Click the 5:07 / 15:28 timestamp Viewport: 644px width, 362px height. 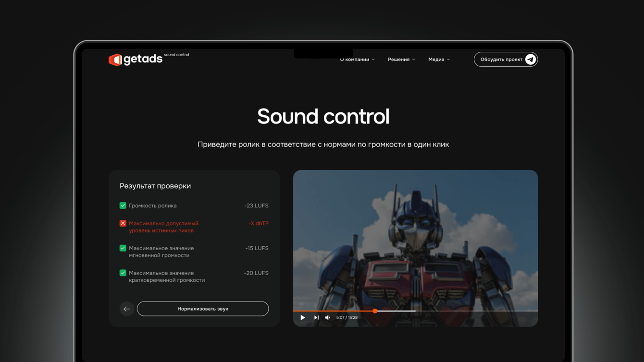click(x=347, y=317)
